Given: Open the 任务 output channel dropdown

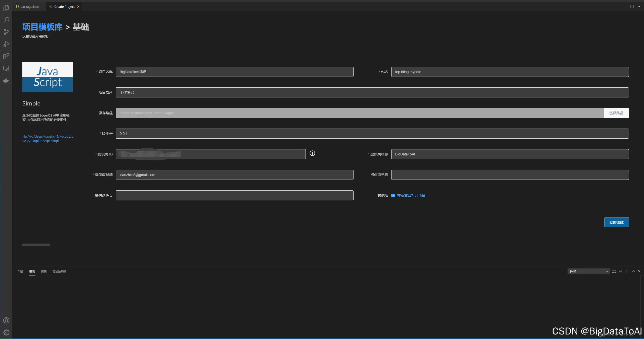Looking at the screenshot, I should pyautogui.click(x=588, y=271).
